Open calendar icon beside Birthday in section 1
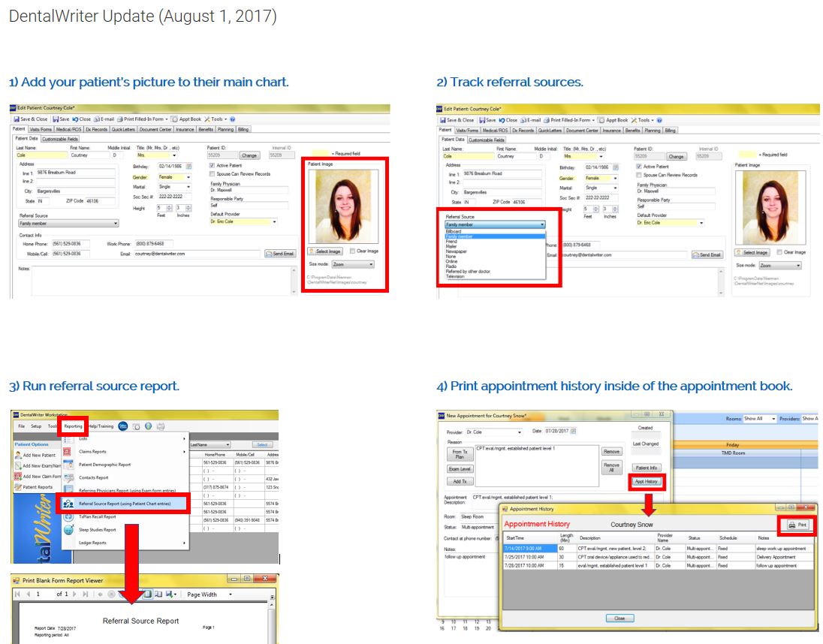Screen dimensions: 823x644 189,166
